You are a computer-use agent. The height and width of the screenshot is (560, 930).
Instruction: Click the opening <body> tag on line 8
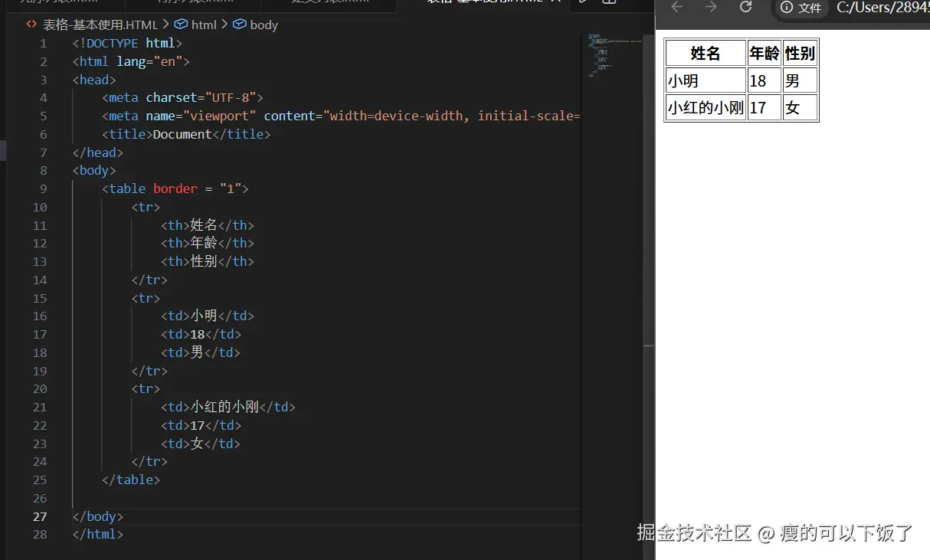[x=94, y=170]
